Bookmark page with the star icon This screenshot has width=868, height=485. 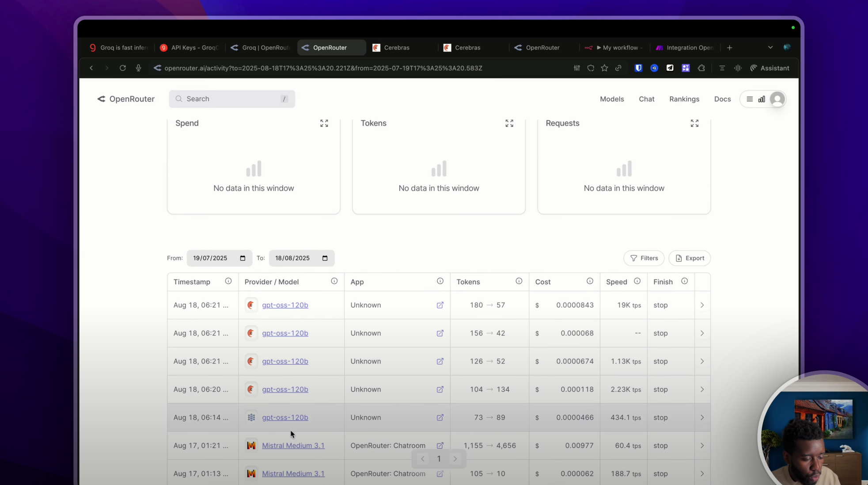click(605, 68)
